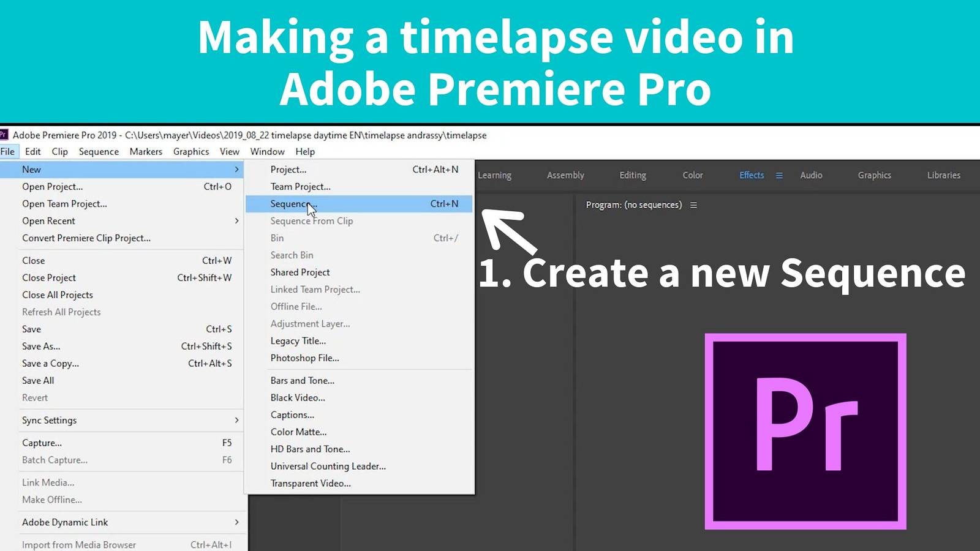
Task: Choose Close from the File menu
Action: point(123,260)
